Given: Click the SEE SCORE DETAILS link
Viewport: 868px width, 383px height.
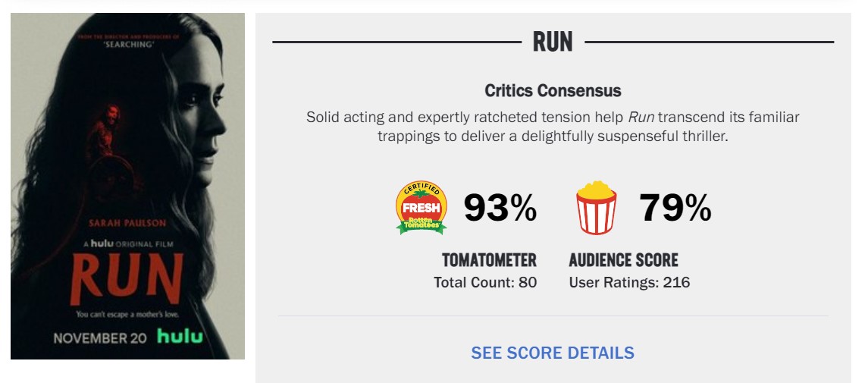Looking at the screenshot, I should (x=553, y=353).
